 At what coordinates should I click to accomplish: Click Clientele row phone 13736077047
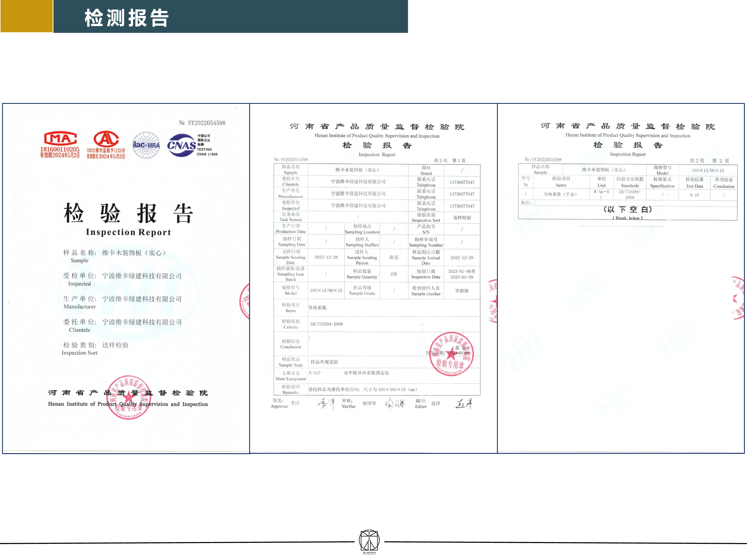pos(462,182)
